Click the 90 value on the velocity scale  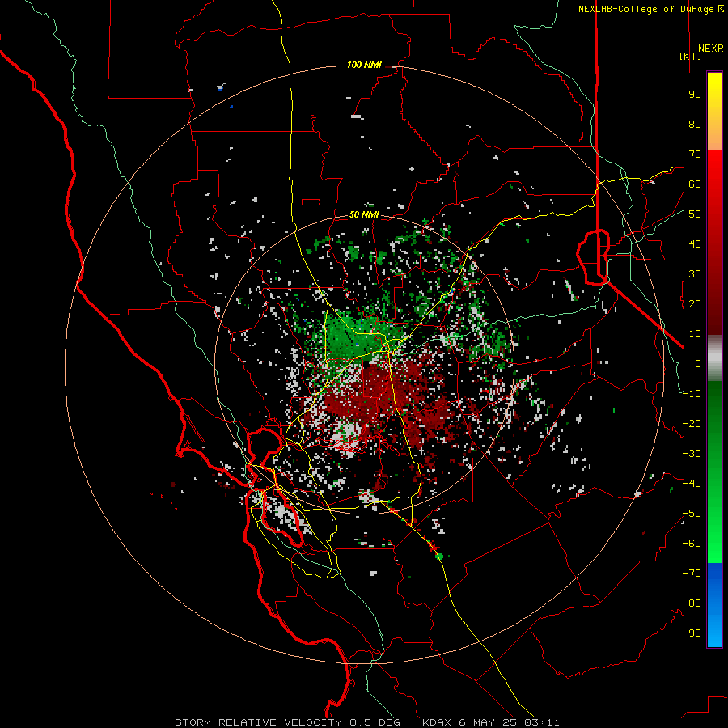click(x=695, y=95)
